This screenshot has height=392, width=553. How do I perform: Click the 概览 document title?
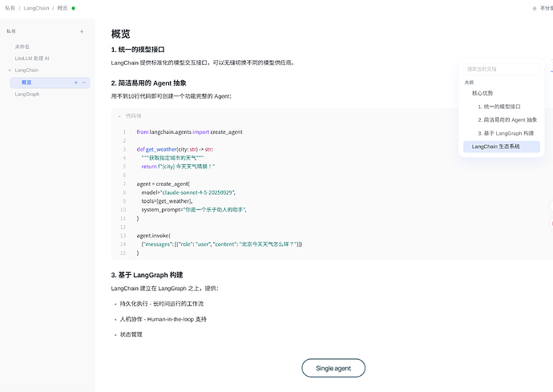(x=120, y=34)
